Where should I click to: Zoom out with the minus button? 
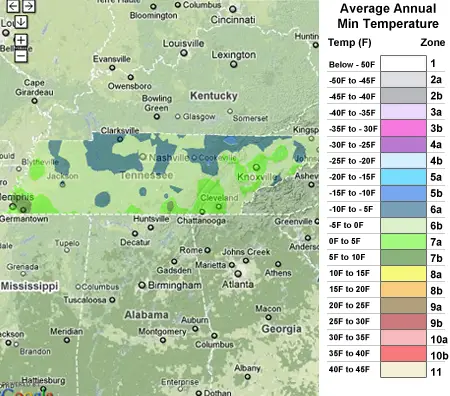[21, 56]
